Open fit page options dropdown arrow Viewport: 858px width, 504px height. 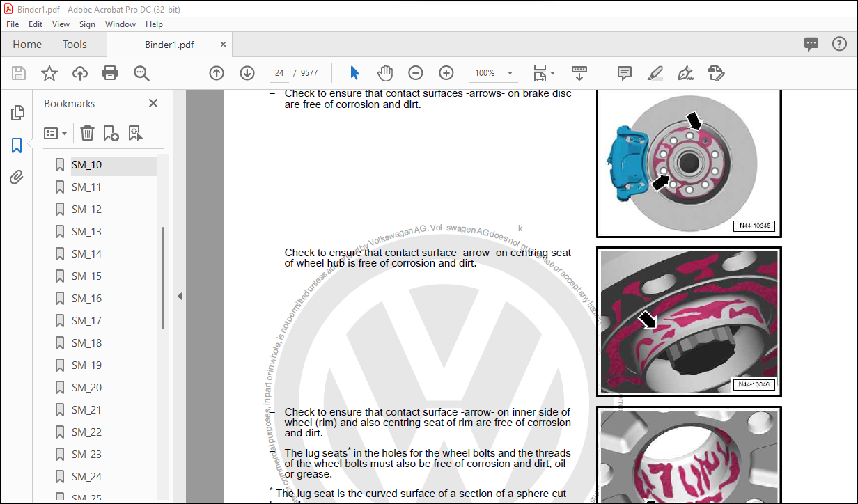(553, 73)
